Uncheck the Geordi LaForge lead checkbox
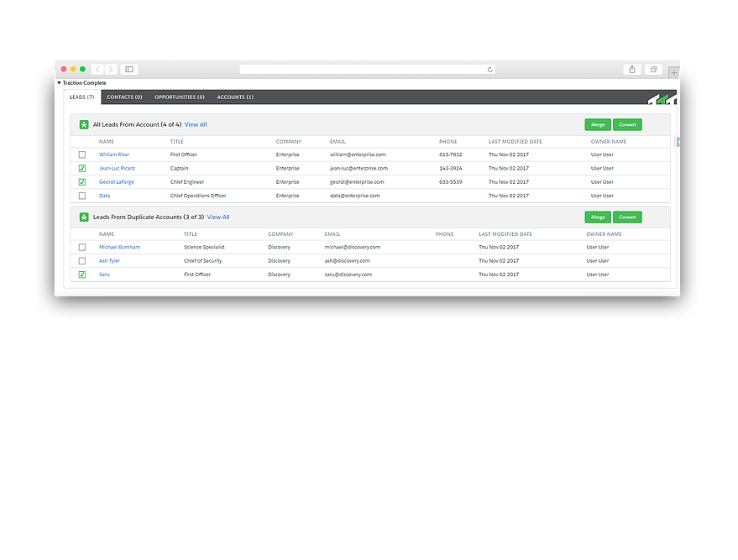738x560 pixels. [x=82, y=182]
